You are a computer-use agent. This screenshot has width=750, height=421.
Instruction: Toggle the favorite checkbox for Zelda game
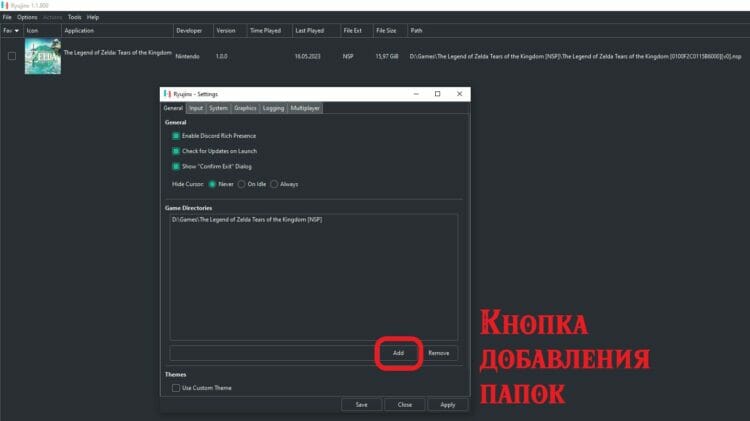(x=12, y=57)
